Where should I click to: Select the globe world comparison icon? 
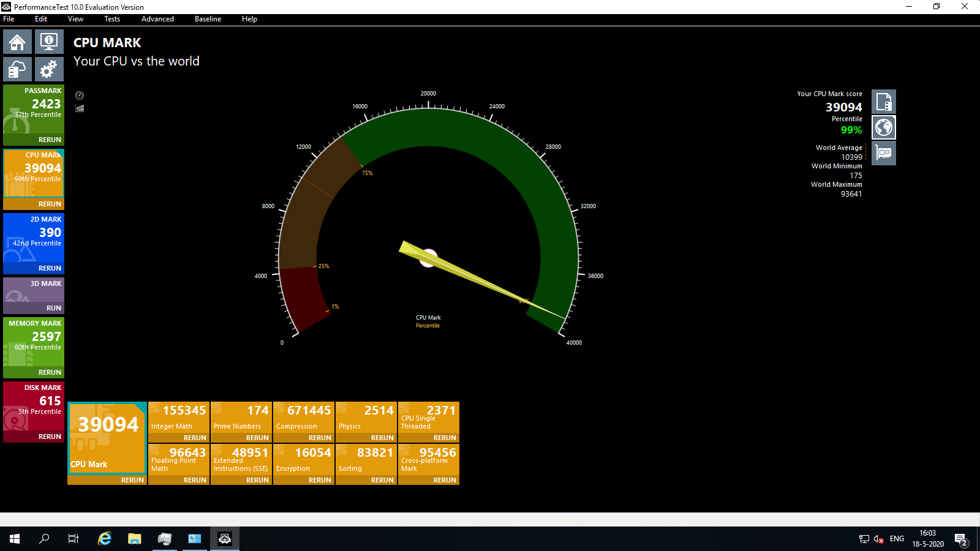883,127
